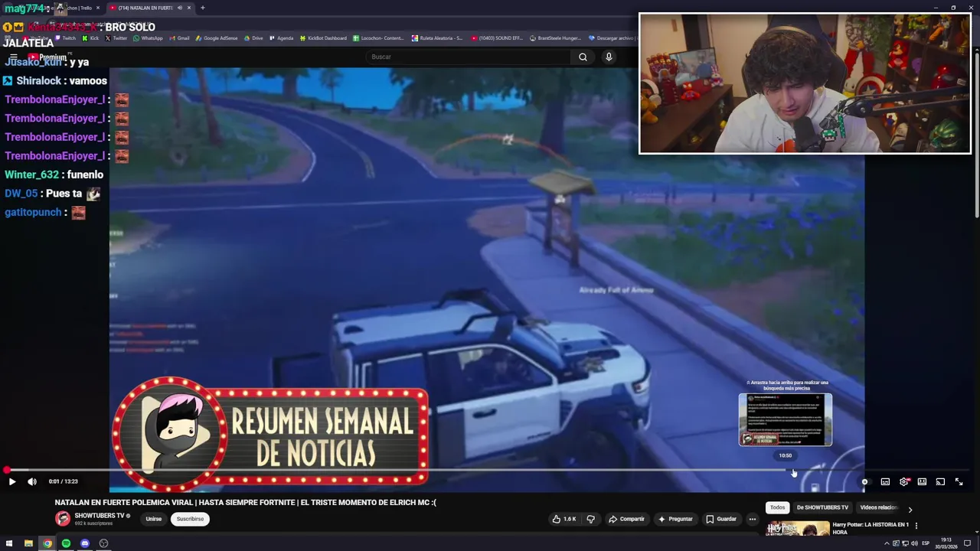Screen dimensions: 980x551
Task: Go to YouTube Premium home logo
Action: coord(48,57)
